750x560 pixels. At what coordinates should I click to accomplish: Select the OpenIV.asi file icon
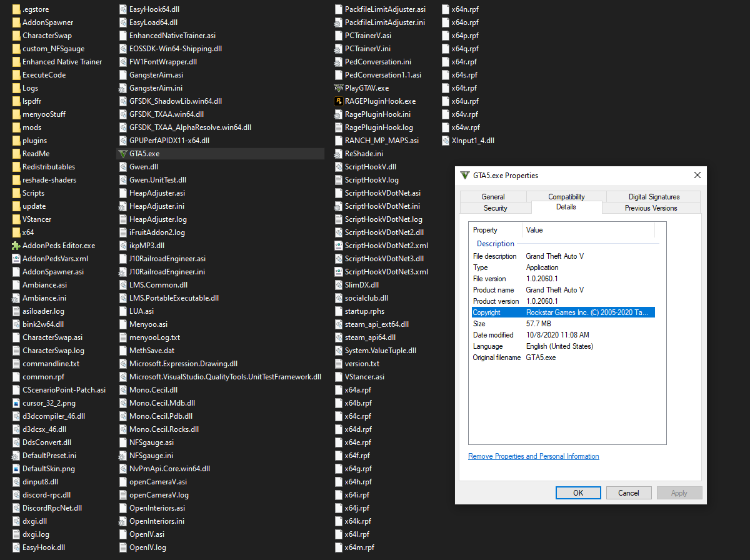point(123,534)
